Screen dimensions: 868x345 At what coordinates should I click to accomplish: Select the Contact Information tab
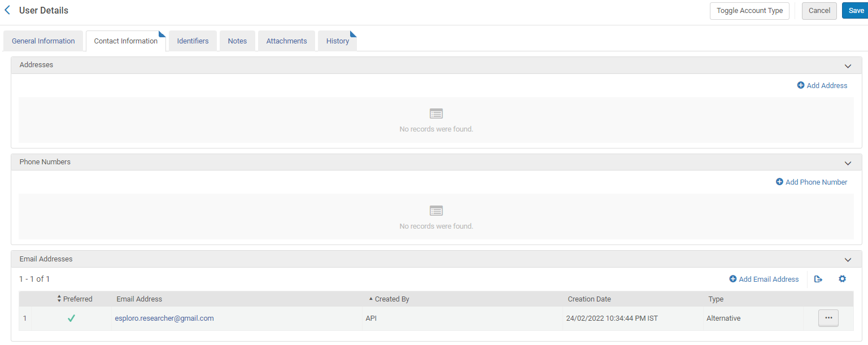(x=126, y=41)
